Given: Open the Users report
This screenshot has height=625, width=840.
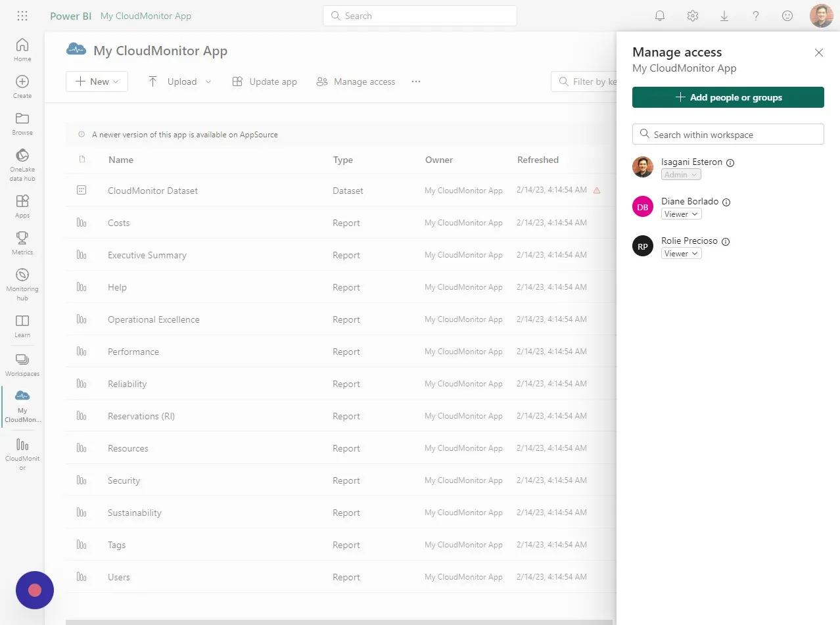Looking at the screenshot, I should click(119, 577).
